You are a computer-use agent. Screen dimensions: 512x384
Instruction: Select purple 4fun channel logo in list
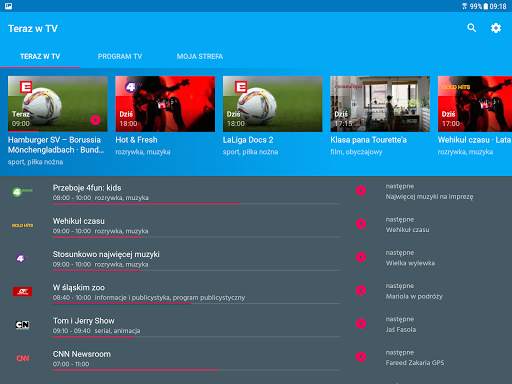[x=20, y=258]
